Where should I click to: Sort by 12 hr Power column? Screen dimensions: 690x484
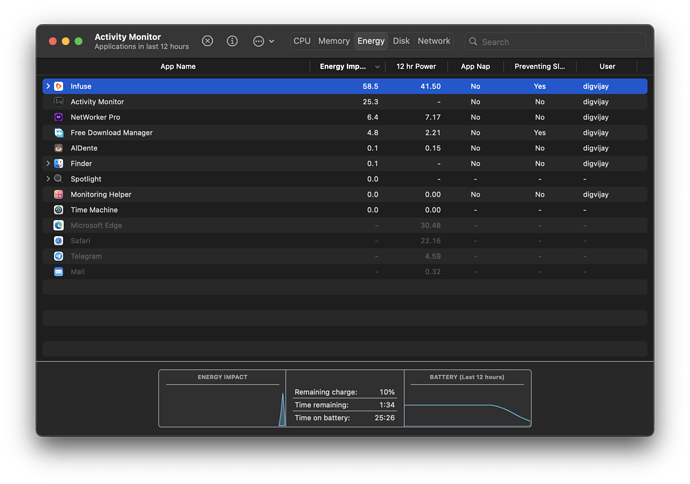(416, 66)
